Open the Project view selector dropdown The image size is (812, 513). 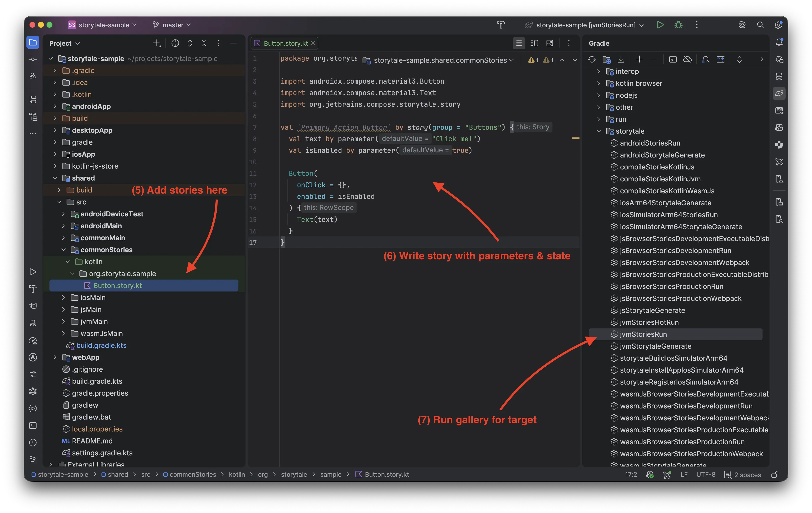pyautogui.click(x=65, y=43)
